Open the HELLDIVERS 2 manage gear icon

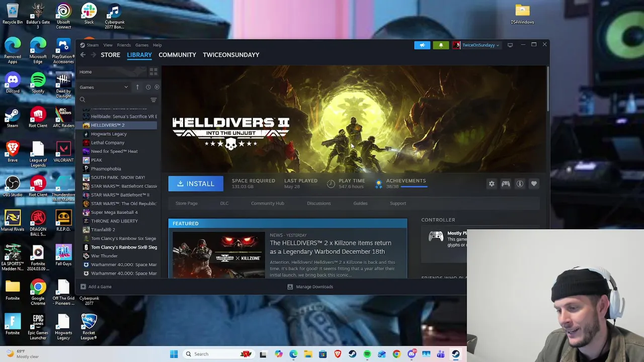point(492,184)
